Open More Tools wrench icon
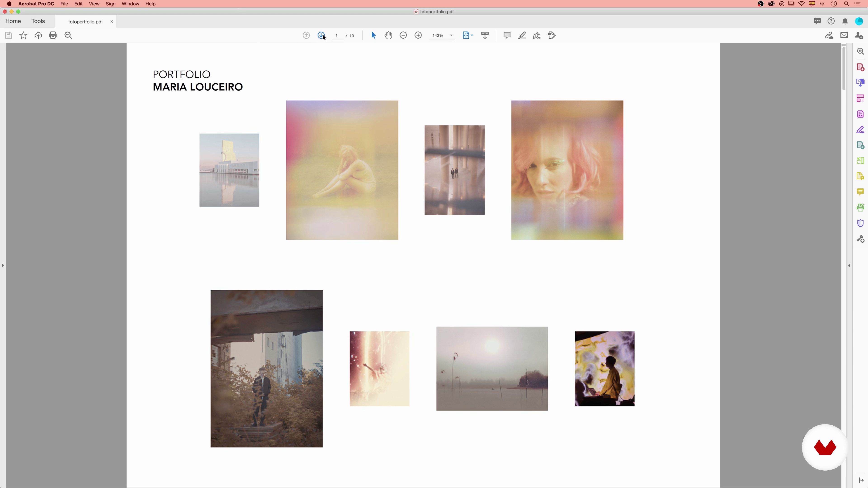Image resolution: width=868 pixels, height=488 pixels. (861, 239)
